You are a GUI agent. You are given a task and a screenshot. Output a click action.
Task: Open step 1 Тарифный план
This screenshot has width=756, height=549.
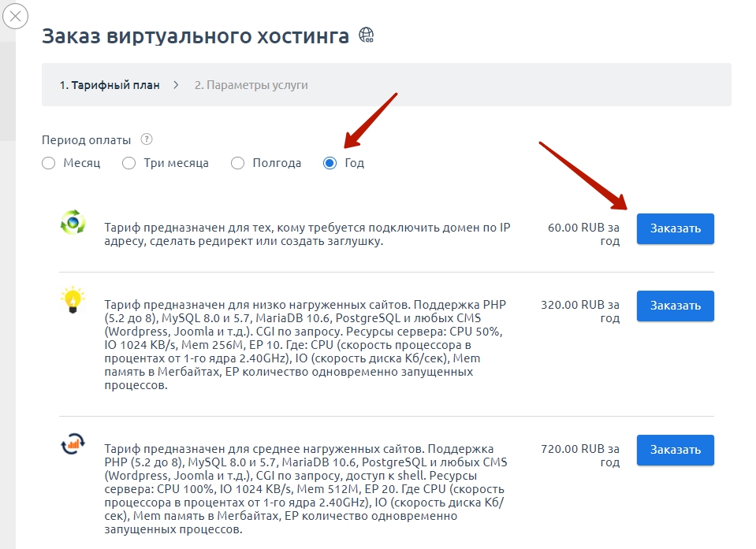tap(110, 85)
